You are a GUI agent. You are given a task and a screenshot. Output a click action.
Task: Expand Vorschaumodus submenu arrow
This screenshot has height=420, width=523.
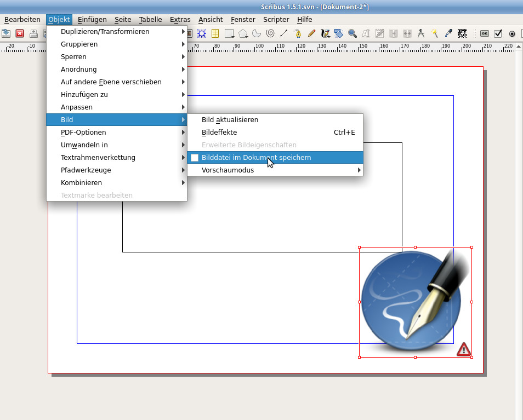coord(359,170)
